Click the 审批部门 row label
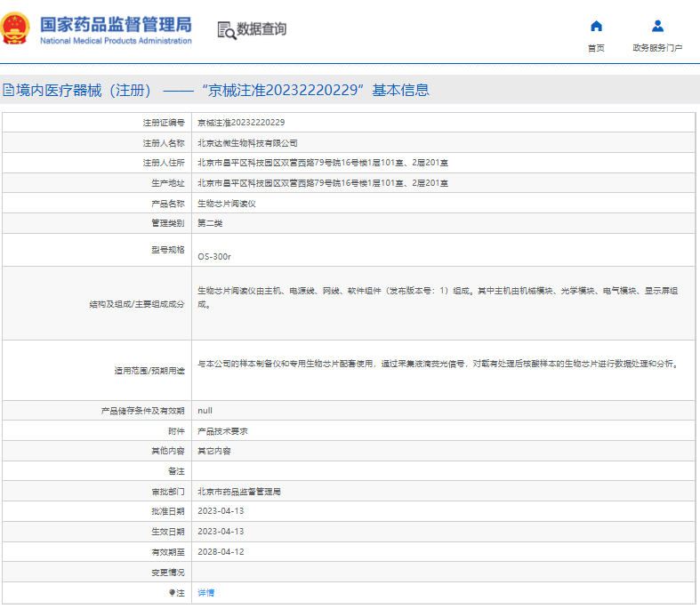Viewport: 700px width, 609px height. pyautogui.click(x=168, y=492)
